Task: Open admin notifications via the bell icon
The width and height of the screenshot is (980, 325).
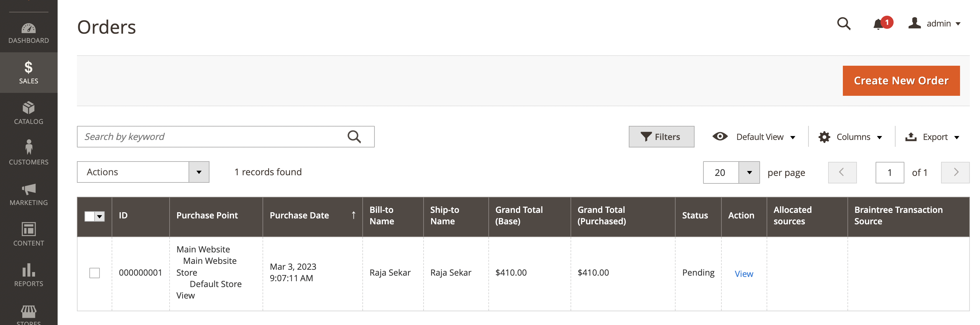Action: tap(878, 24)
